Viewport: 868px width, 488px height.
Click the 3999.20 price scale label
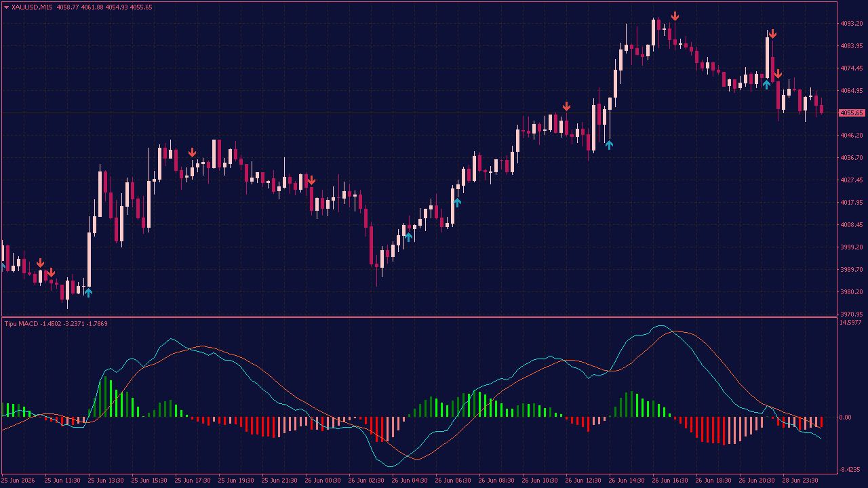coord(851,247)
